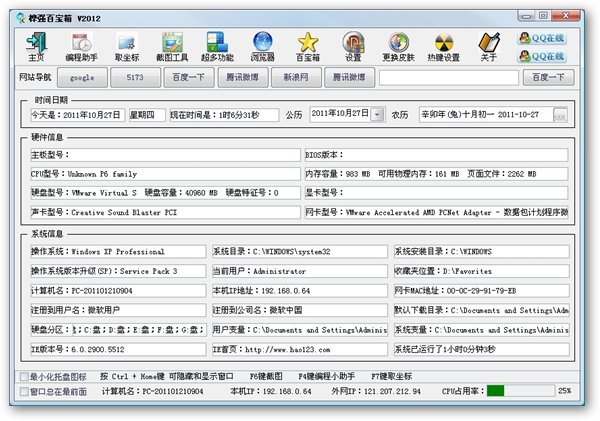
Task: Focus the Baidu search input field
Action: 449,77
